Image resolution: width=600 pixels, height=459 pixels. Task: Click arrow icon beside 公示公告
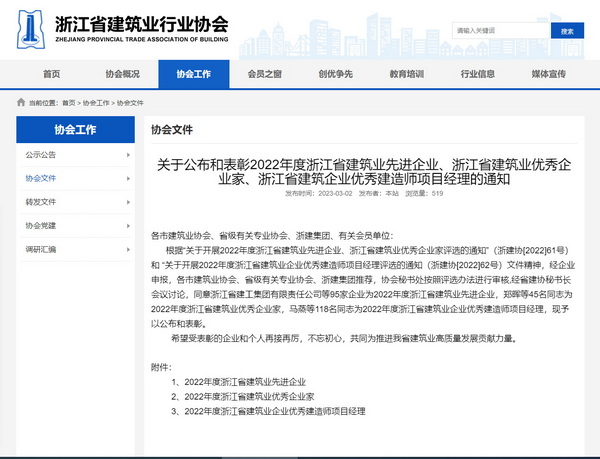click(130, 155)
